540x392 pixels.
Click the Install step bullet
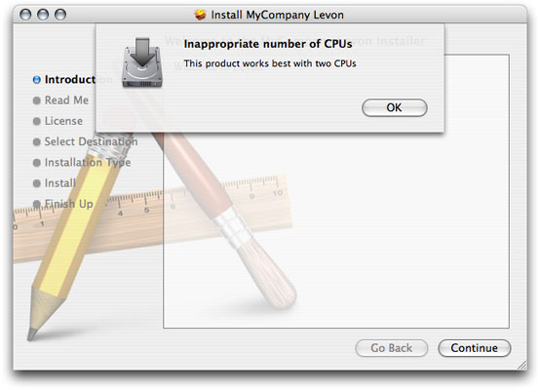click(x=36, y=183)
